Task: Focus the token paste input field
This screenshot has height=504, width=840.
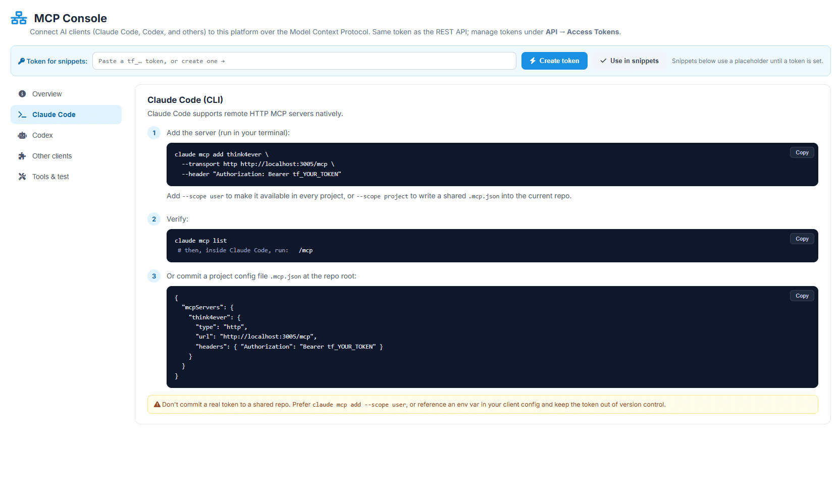Action: pos(304,61)
